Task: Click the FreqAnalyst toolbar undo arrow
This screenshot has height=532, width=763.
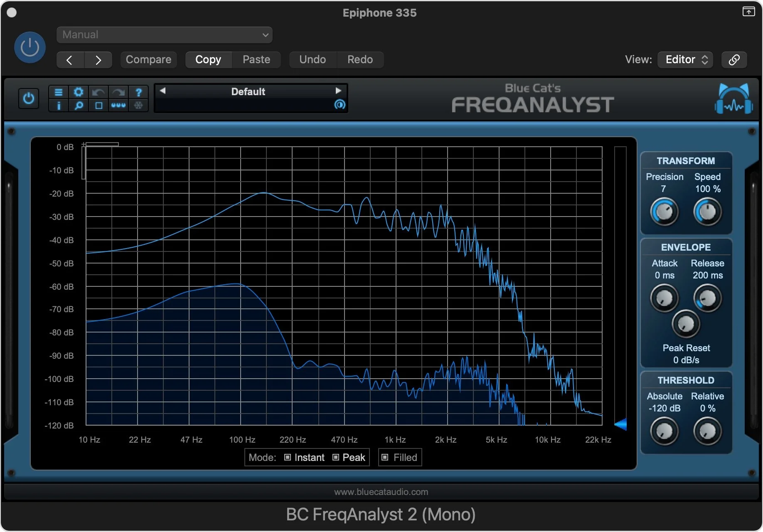Action: tap(98, 92)
